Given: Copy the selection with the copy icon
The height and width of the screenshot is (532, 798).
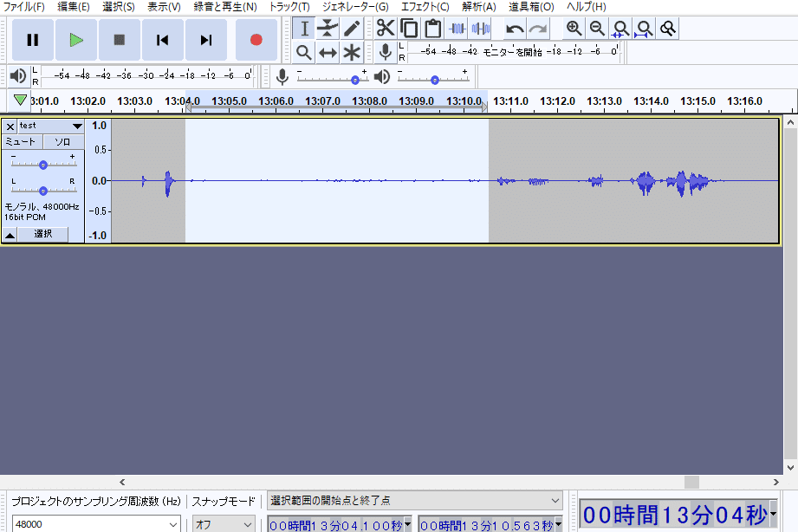Looking at the screenshot, I should pos(409,29).
